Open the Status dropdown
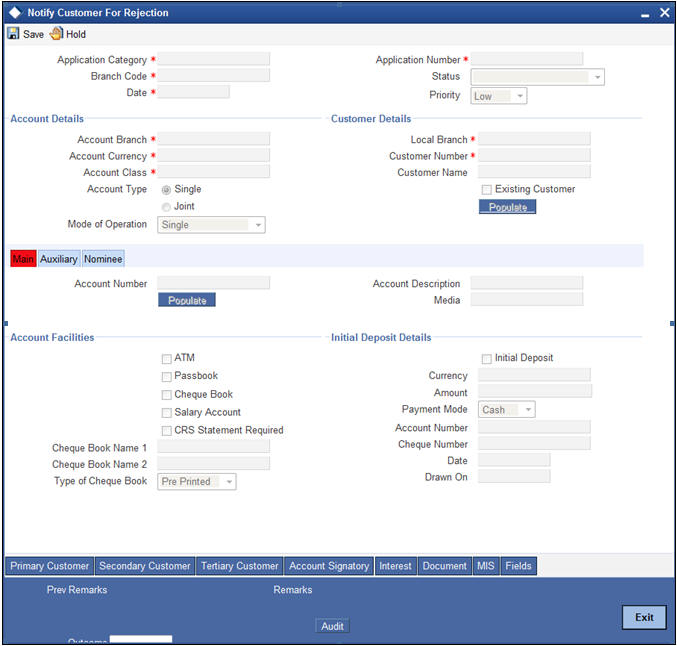 [538, 77]
